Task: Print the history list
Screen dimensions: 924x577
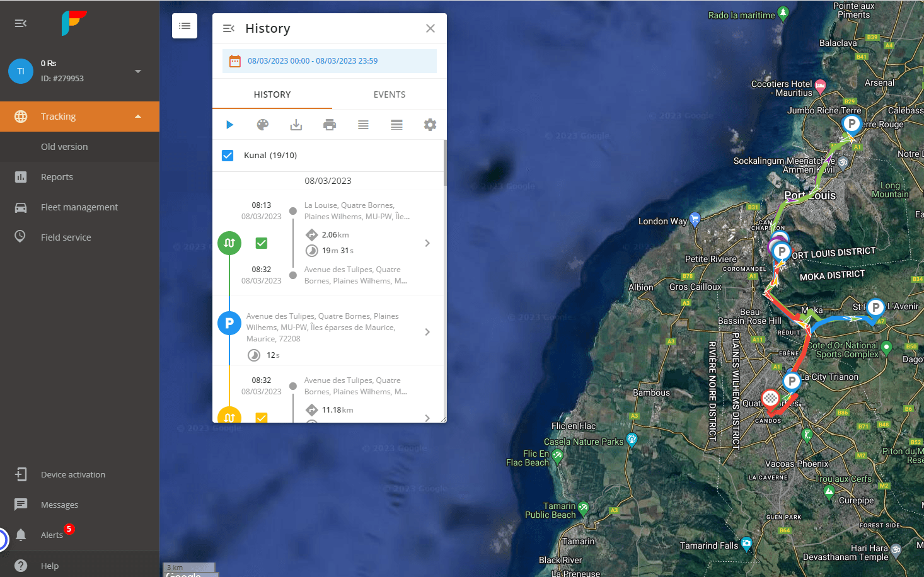Action: 330,125
